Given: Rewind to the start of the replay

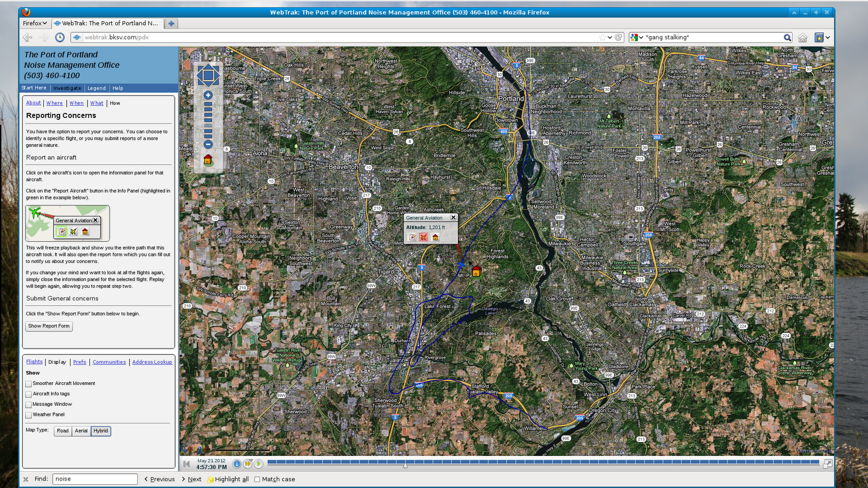Looking at the screenshot, I should 187,464.
